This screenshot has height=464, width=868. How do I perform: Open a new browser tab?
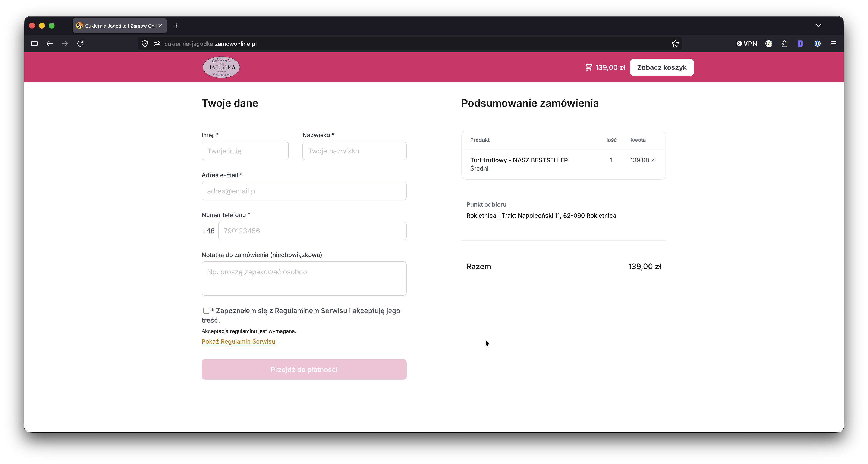click(176, 26)
